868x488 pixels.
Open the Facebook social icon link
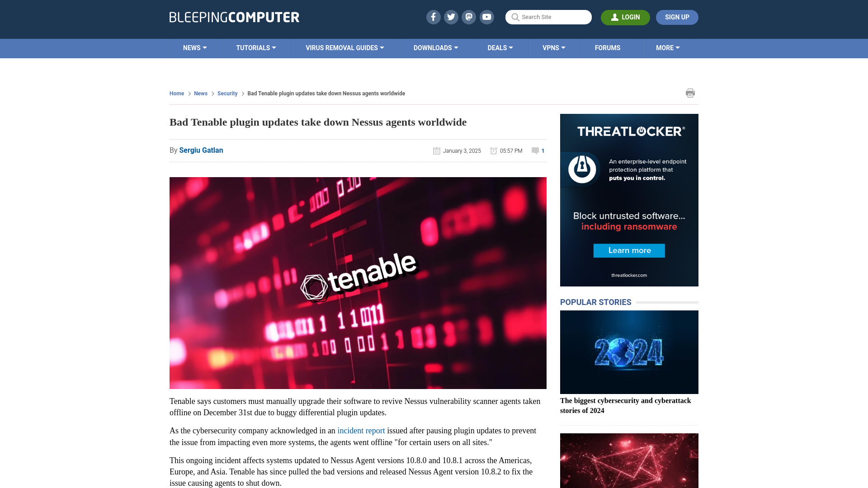[x=434, y=17]
